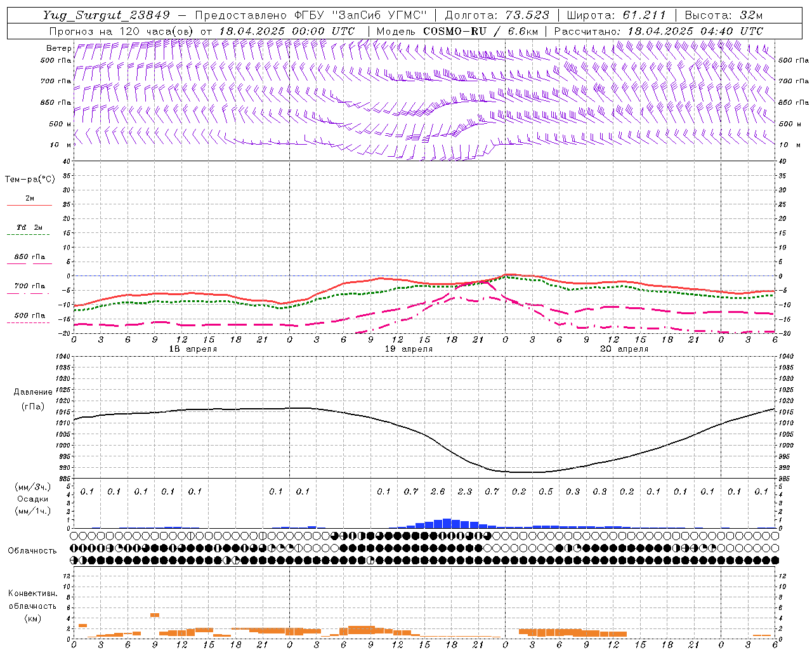This screenshot has width=812, height=650.
Task: Click the Долгота: 73.523 header value
Action: tap(497, 15)
